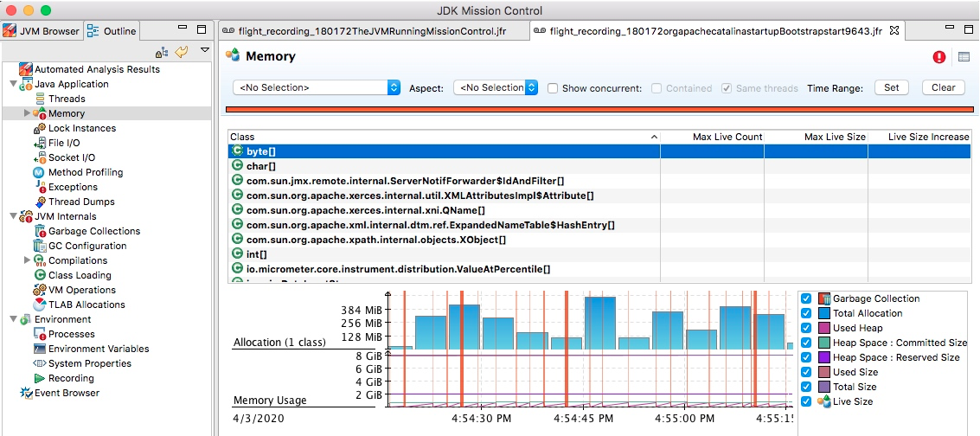This screenshot has height=436, width=980.
Task: Select the Automated Analysis Results icon
Action: pos(26,69)
